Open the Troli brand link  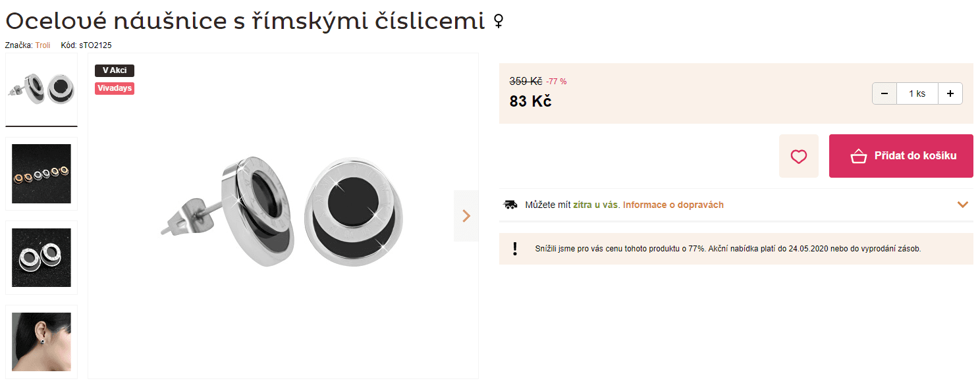[43, 45]
